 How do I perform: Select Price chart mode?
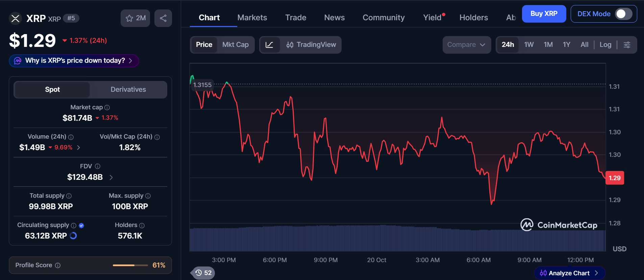pos(204,45)
